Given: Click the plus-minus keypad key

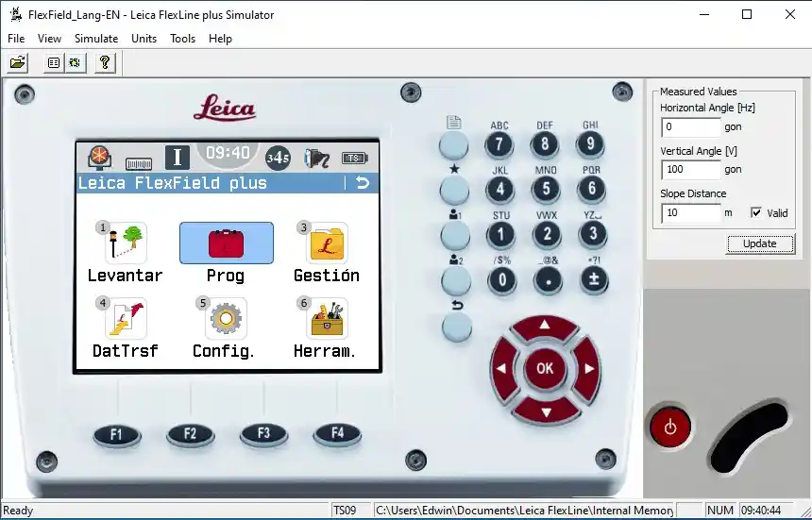Looking at the screenshot, I should (594, 280).
